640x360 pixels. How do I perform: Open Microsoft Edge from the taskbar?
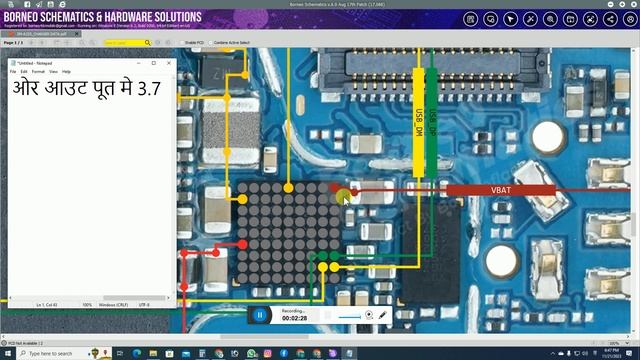pyautogui.click(x=137, y=353)
